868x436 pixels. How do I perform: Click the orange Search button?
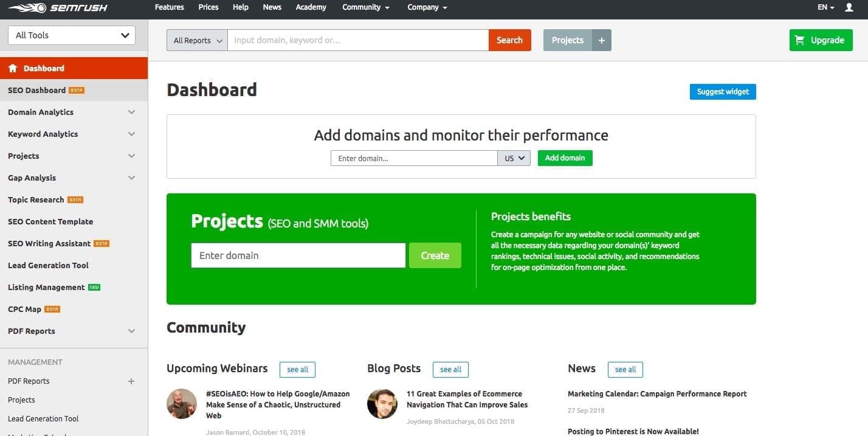coord(510,40)
